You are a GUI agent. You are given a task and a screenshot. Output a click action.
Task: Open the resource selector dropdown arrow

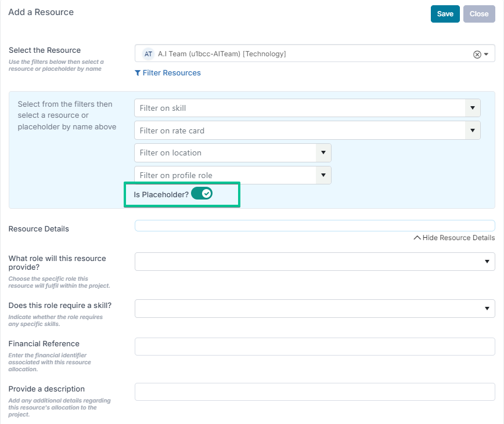pos(487,55)
